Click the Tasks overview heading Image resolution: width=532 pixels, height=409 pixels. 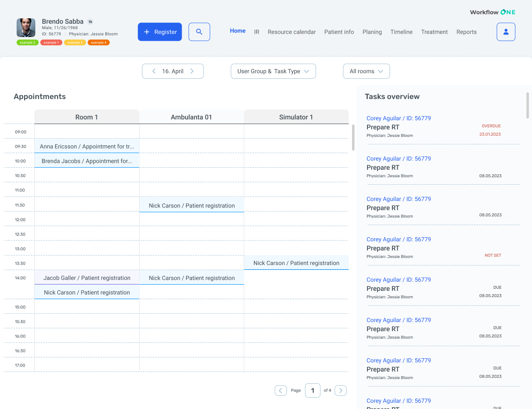click(392, 97)
